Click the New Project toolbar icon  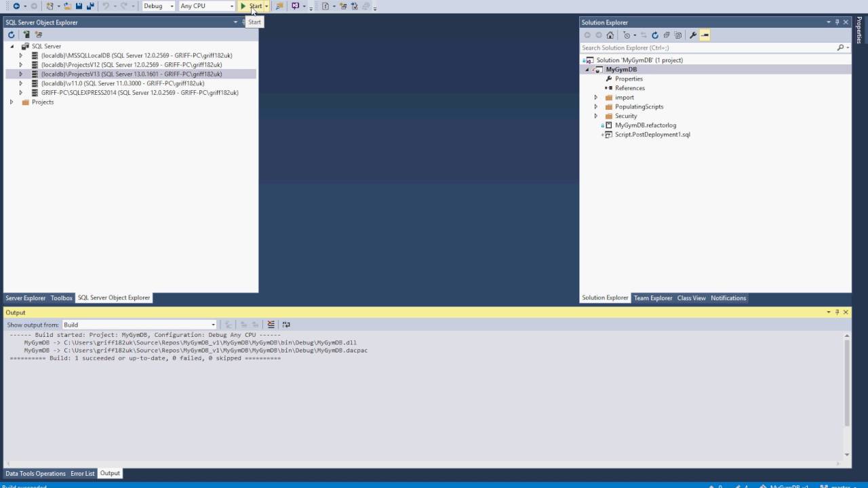click(50, 6)
